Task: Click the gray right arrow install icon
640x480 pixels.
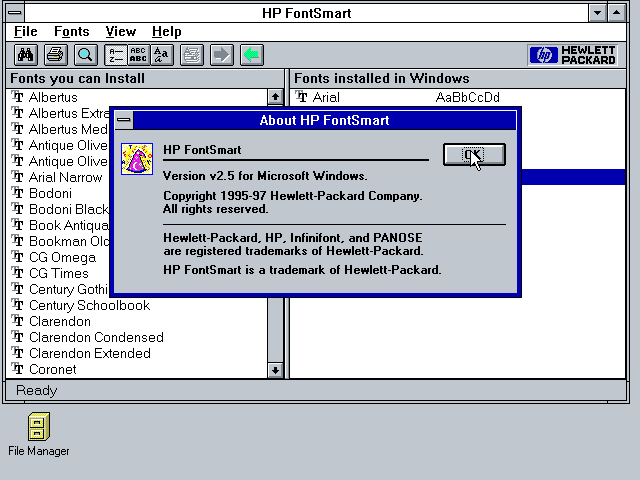Action: [x=222, y=55]
